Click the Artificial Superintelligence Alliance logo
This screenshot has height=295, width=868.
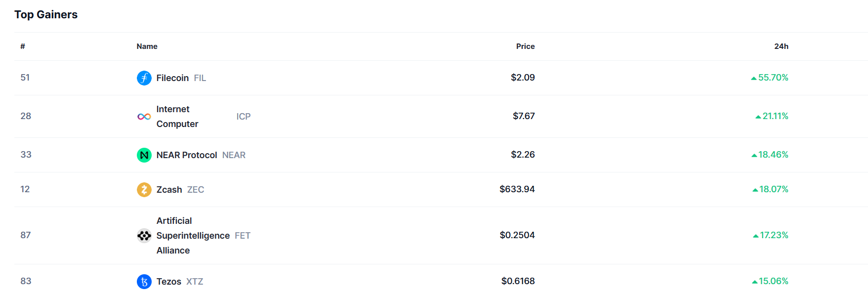(x=144, y=236)
